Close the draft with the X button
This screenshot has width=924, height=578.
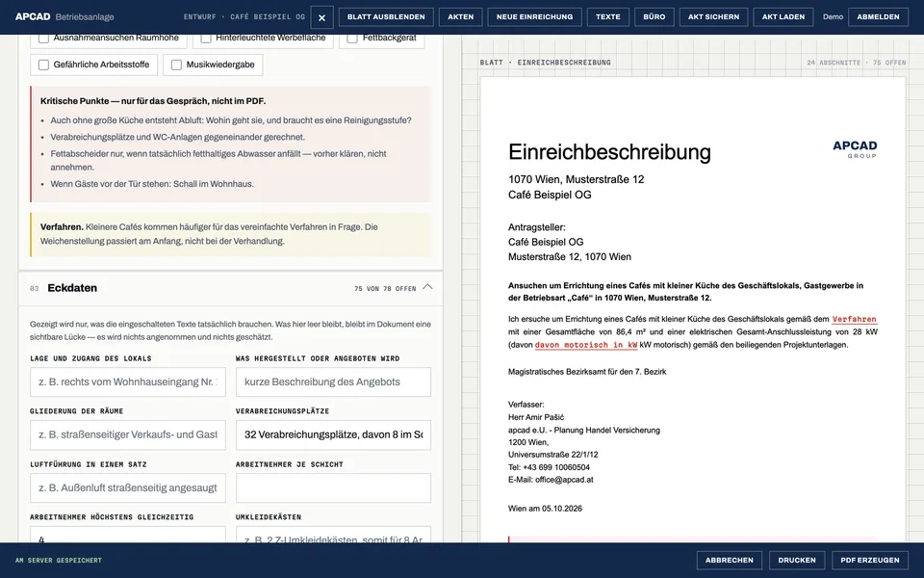pyautogui.click(x=321, y=17)
